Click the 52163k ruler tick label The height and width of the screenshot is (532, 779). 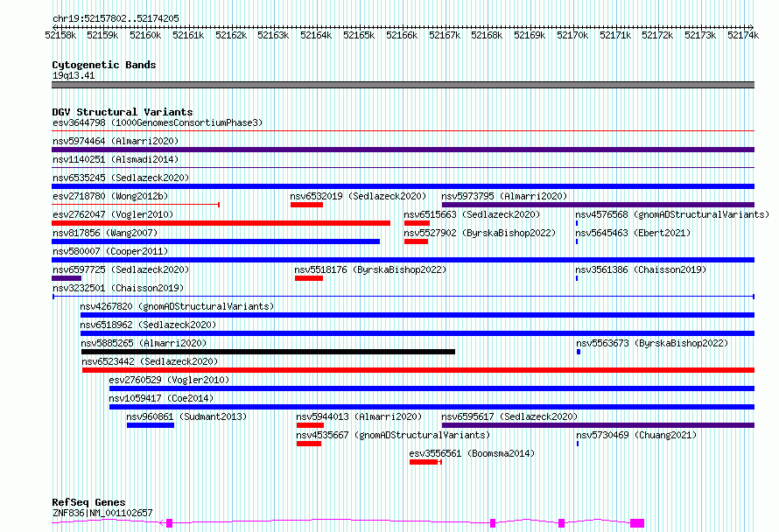[x=273, y=35]
